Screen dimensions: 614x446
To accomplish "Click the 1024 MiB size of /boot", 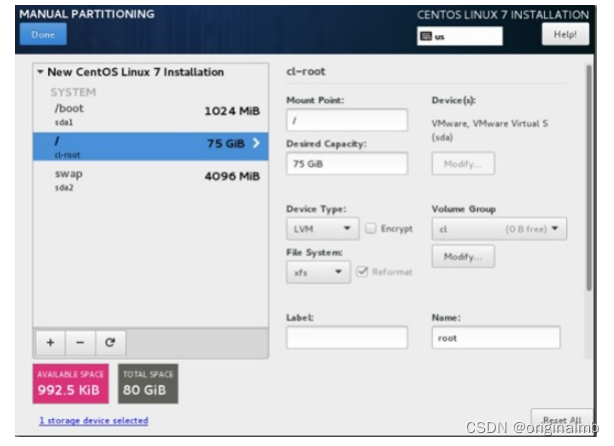I will [232, 111].
